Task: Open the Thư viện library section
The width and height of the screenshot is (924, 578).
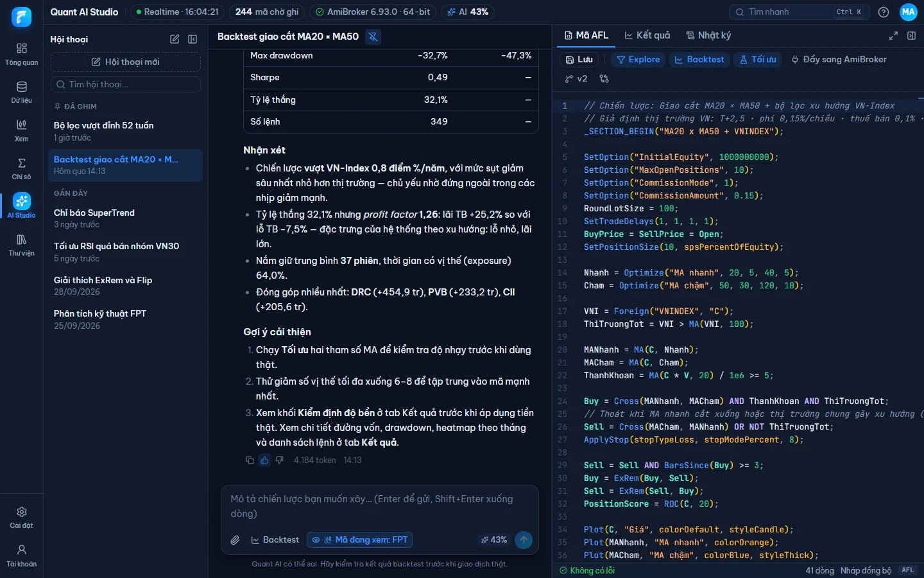Action: [x=21, y=245]
